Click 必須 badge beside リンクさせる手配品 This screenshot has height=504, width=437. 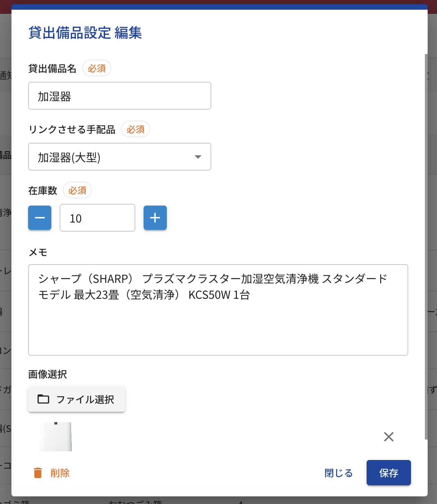(x=136, y=129)
